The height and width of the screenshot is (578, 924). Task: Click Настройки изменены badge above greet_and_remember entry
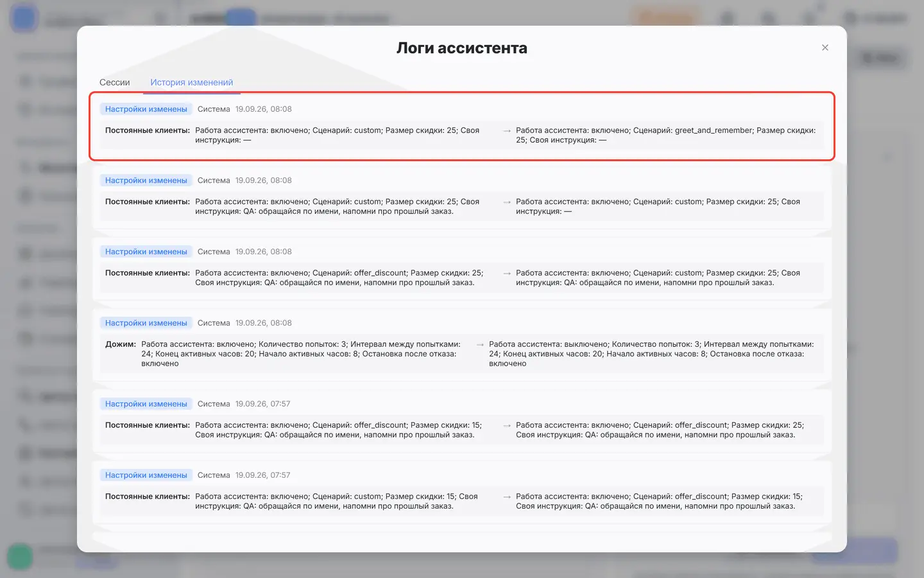click(146, 109)
